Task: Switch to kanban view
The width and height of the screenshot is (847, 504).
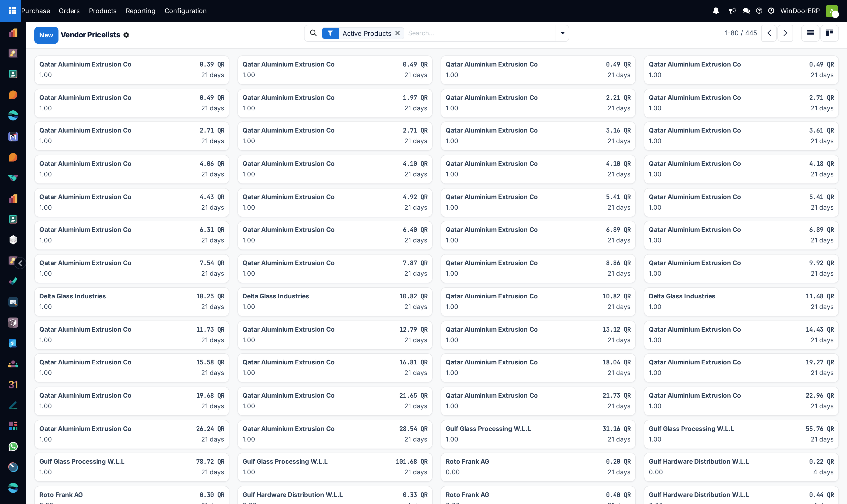Action: point(829,33)
